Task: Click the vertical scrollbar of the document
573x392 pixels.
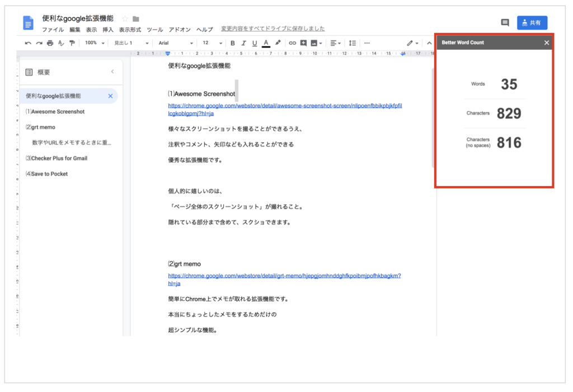Action: click(x=433, y=117)
